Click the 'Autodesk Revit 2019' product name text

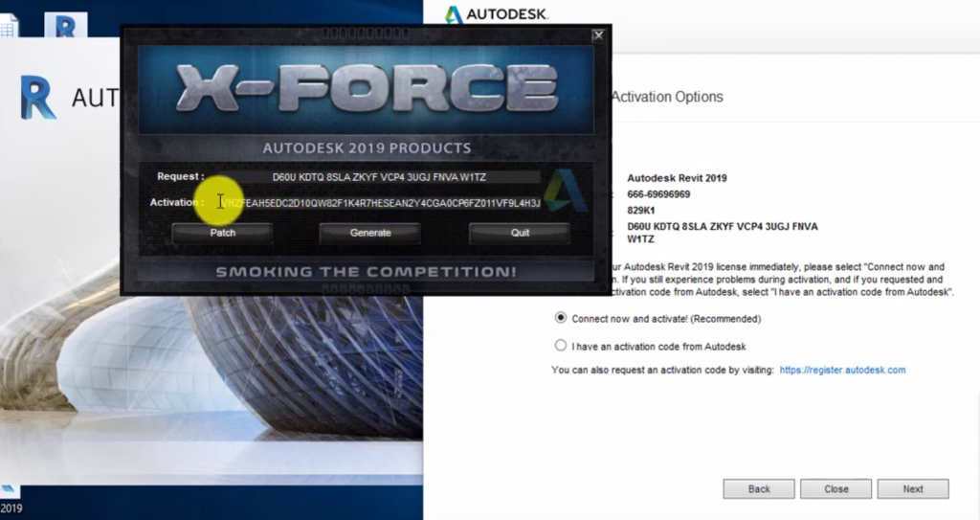pyautogui.click(x=677, y=178)
